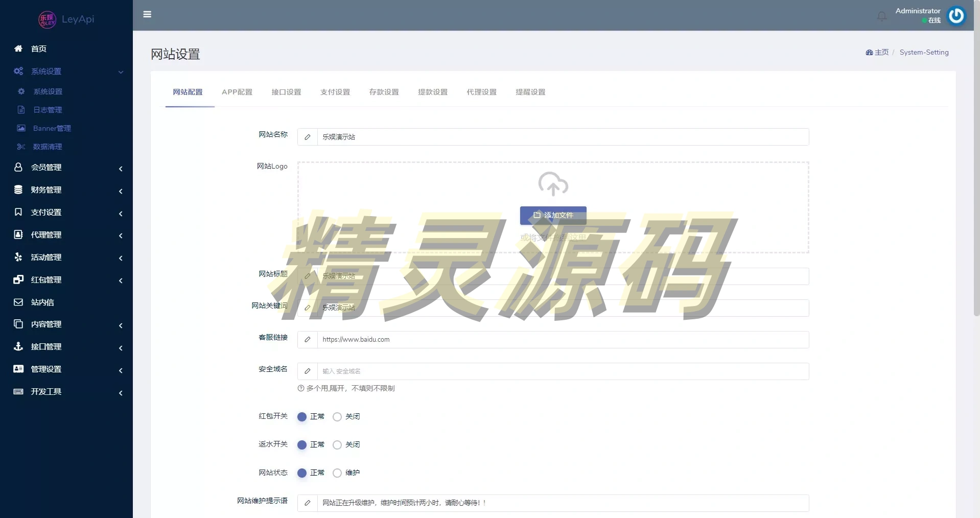The image size is (980, 518).
Task: Click the database icon beside 财务管理
Action: pyautogui.click(x=18, y=190)
